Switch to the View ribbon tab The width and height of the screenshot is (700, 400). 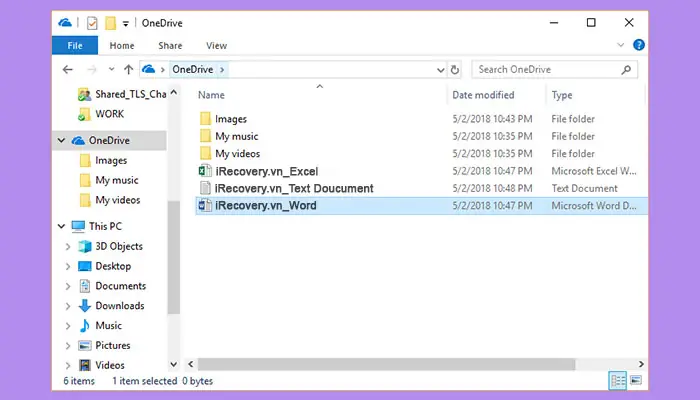pyautogui.click(x=217, y=46)
